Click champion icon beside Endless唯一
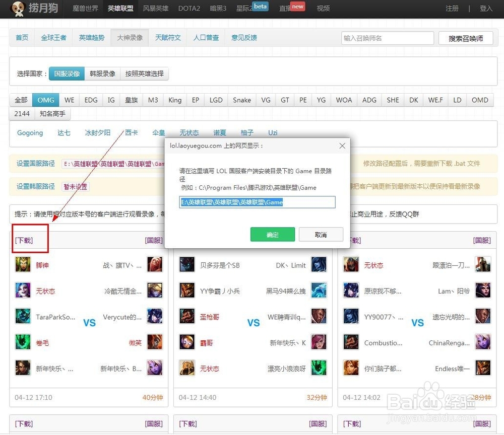This screenshot has height=435, width=504. pyautogui.click(x=483, y=368)
